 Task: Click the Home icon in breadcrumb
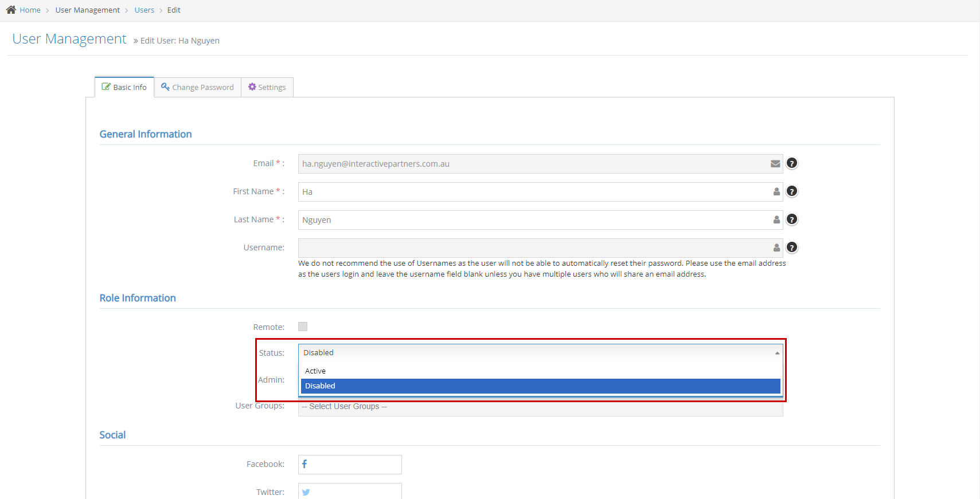click(11, 10)
